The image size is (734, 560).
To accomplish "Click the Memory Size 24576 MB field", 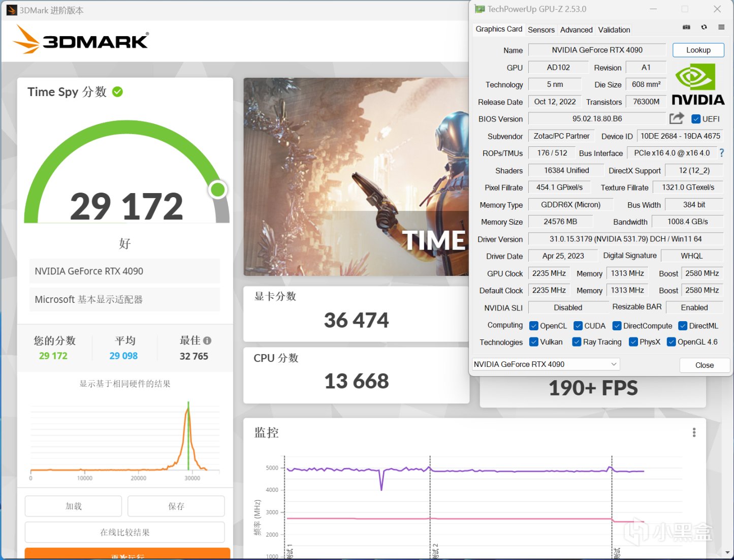I will click(560, 222).
